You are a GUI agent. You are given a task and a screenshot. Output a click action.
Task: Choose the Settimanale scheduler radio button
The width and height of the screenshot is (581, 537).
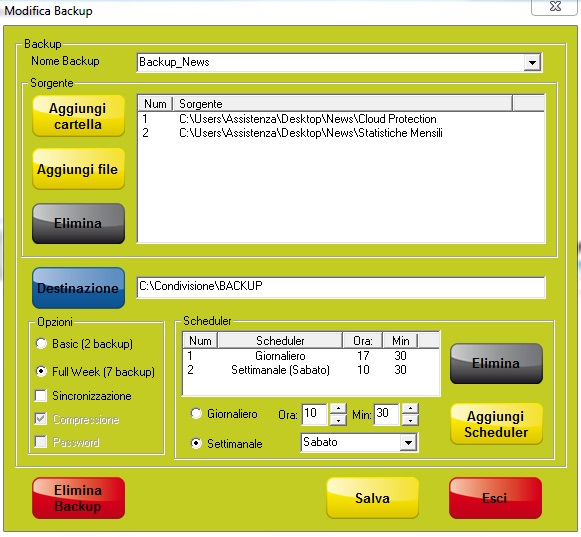click(196, 443)
